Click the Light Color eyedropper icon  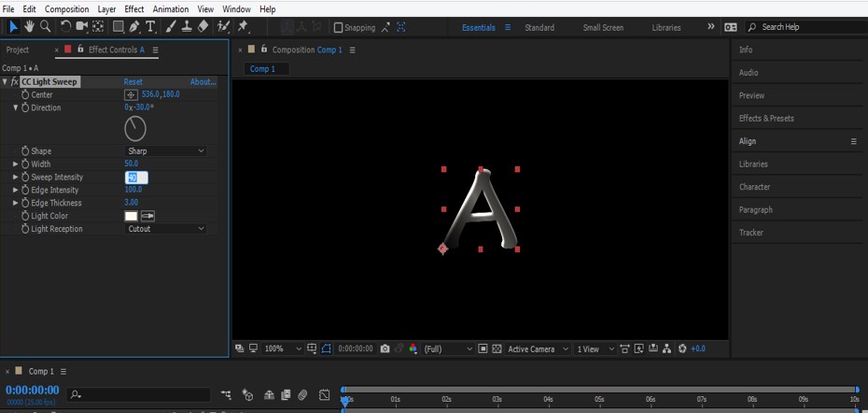(x=147, y=216)
